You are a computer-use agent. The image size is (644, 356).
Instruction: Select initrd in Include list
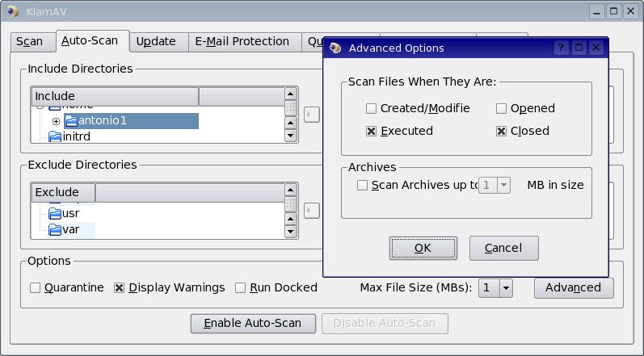77,136
